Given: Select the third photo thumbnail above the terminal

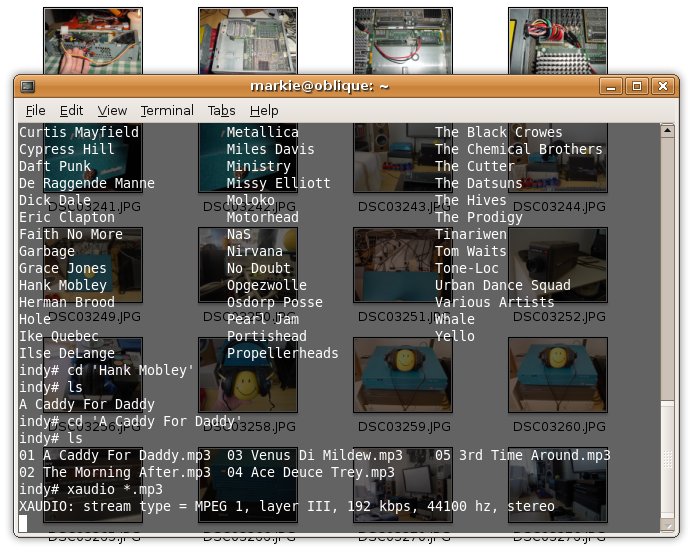Looking at the screenshot, I should [403, 41].
